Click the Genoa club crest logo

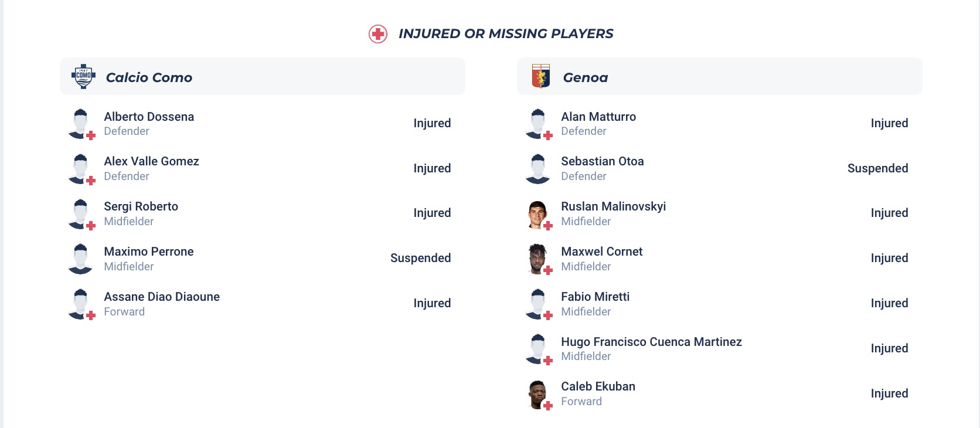click(x=541, y=76)
